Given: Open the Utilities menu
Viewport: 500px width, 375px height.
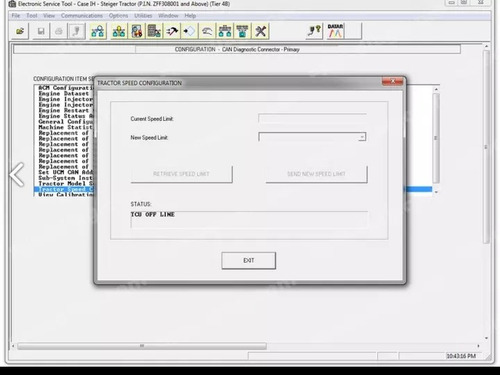Looking at the screenshot, I should [143, 16].
